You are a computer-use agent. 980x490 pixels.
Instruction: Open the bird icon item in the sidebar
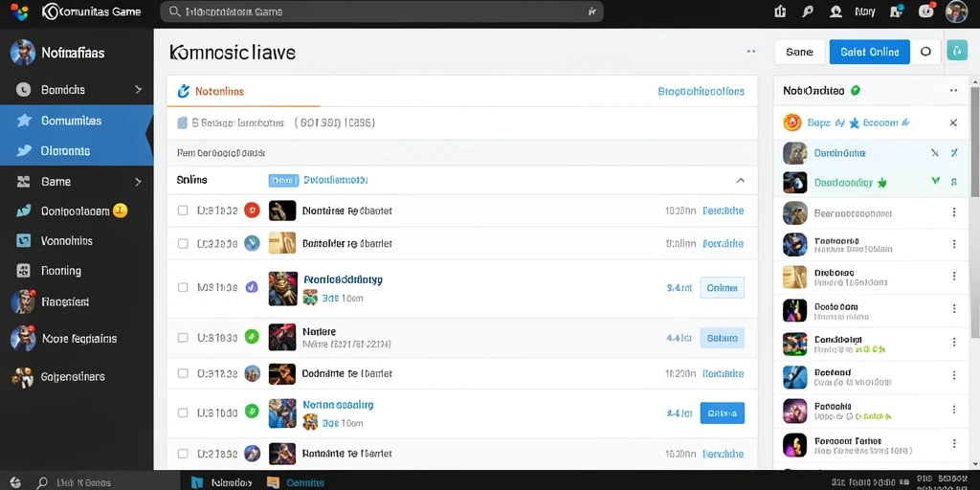(x=24, y=150)
